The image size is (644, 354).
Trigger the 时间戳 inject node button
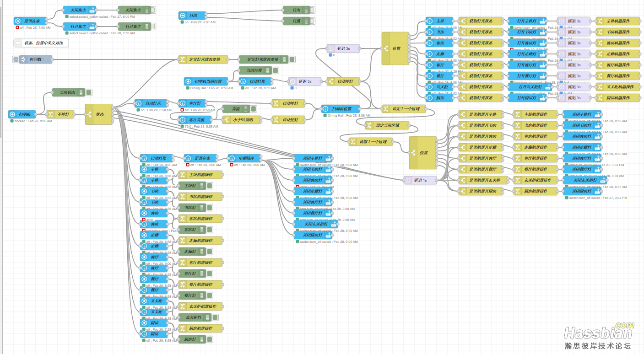click(16, 59)
